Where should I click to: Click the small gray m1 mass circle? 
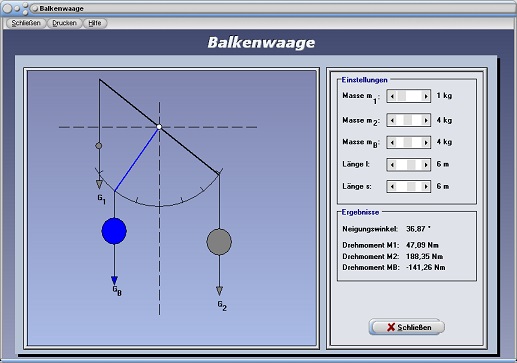click(x=99, y=146)
